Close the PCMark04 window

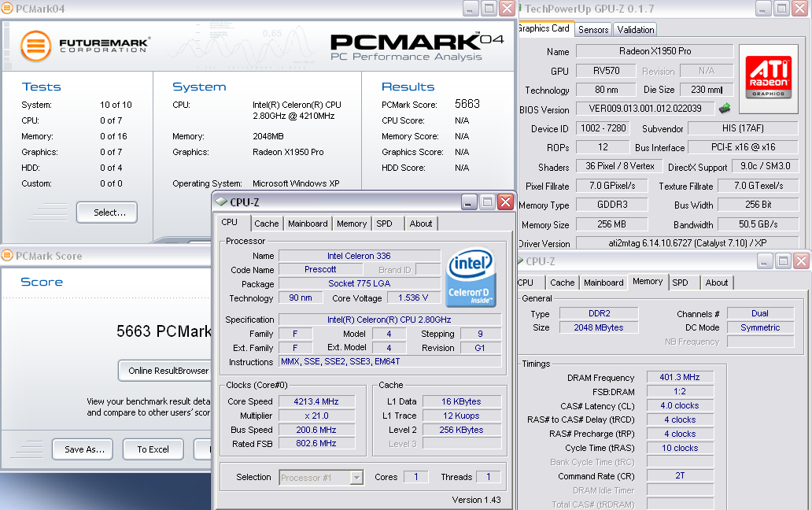(508, 9)
